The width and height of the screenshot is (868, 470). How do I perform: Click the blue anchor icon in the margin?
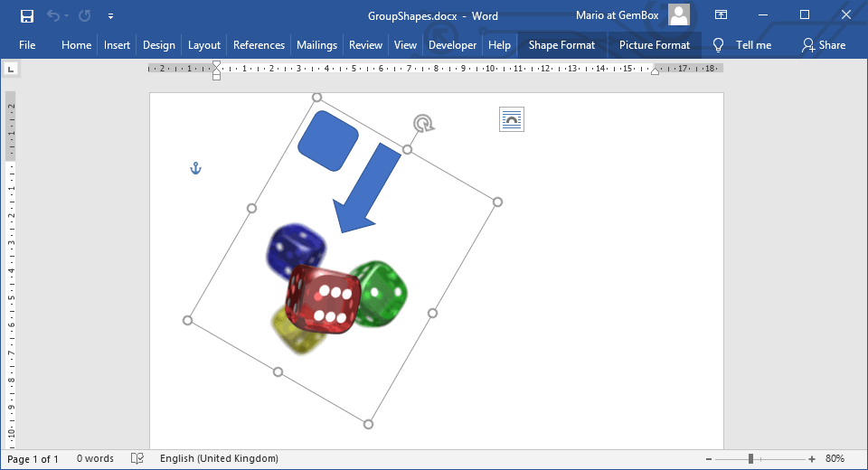195,168
